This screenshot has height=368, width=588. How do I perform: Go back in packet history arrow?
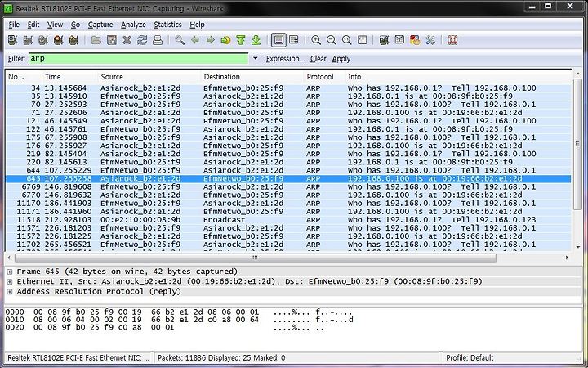pyautogui.click(x=195, y=40)
